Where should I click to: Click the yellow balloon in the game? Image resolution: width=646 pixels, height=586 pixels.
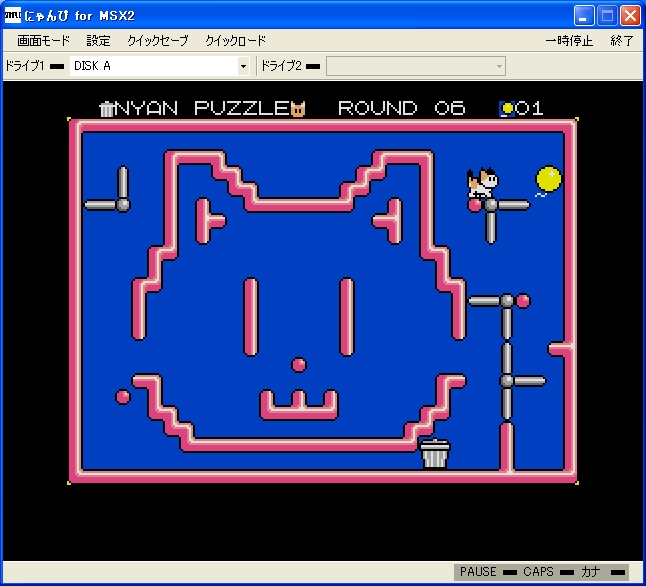click(548, 180)
